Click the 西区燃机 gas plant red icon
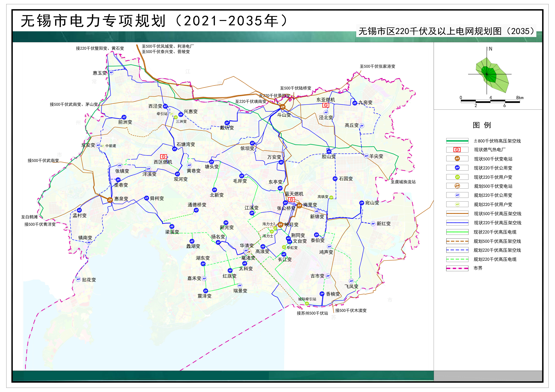The width and height of the screenshot is (555, 392). click(x=163, y=157)
